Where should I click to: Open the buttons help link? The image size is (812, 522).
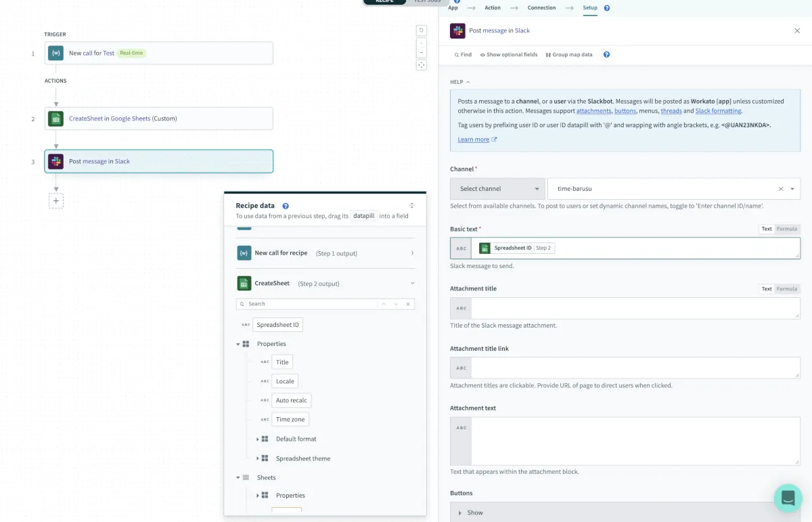coord(625,111)
